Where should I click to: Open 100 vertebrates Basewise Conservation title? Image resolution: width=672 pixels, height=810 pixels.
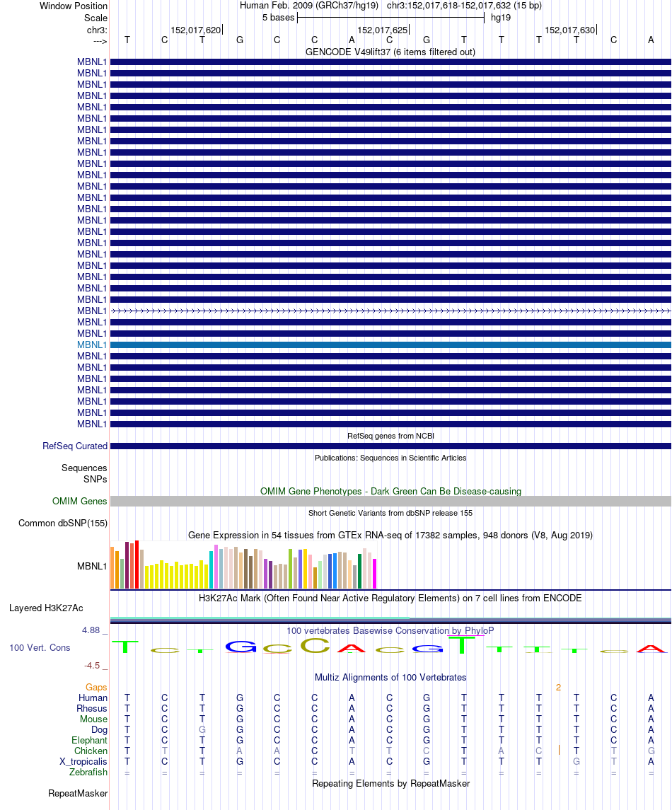pos(390,631)
